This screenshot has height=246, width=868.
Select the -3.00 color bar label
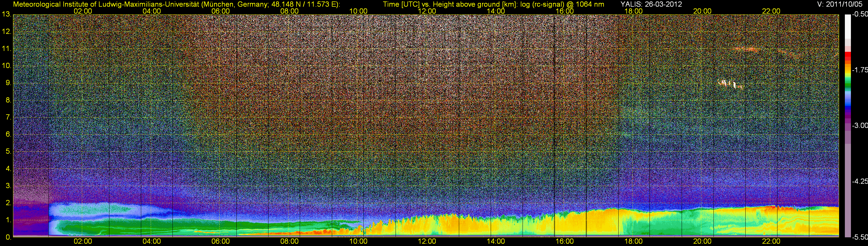pos(860,125)
